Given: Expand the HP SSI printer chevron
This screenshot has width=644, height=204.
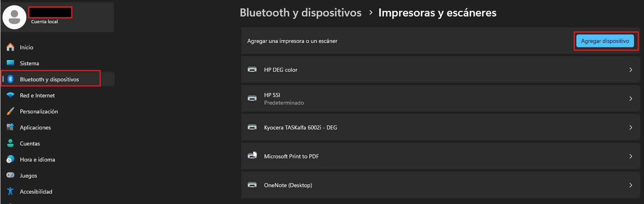Looking at the screenshot, I should point(630,99).
